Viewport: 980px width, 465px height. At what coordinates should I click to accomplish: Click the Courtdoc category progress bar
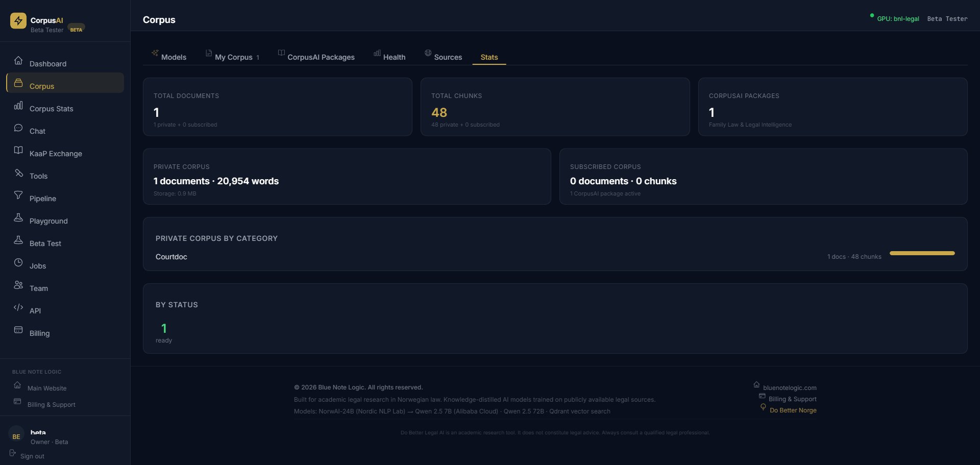[921, 253]
